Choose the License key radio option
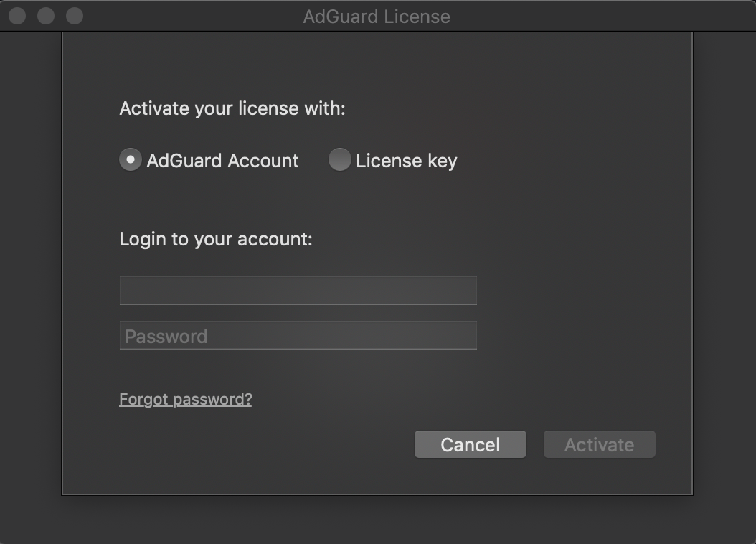This screenshot has width=756, height=544. 339,160
